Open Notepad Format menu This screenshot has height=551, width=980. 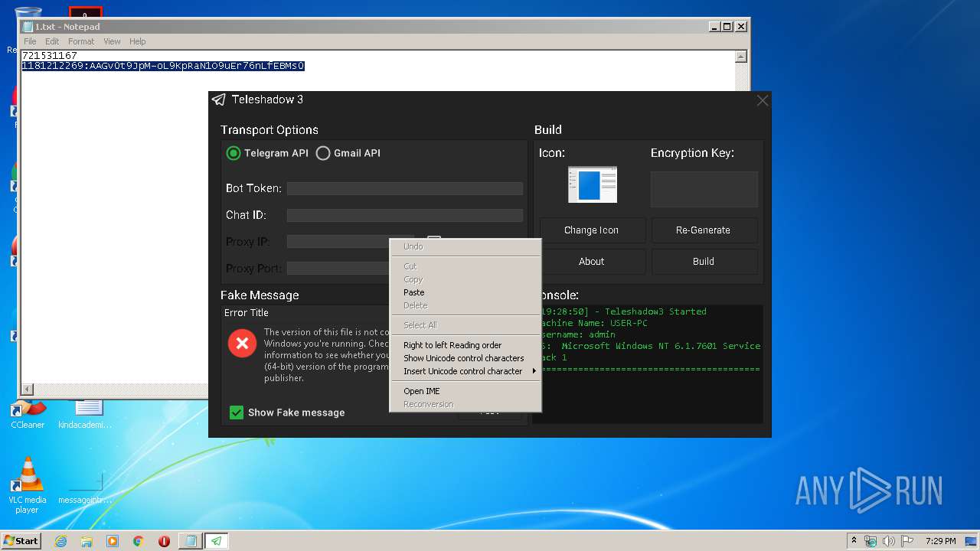81,41
